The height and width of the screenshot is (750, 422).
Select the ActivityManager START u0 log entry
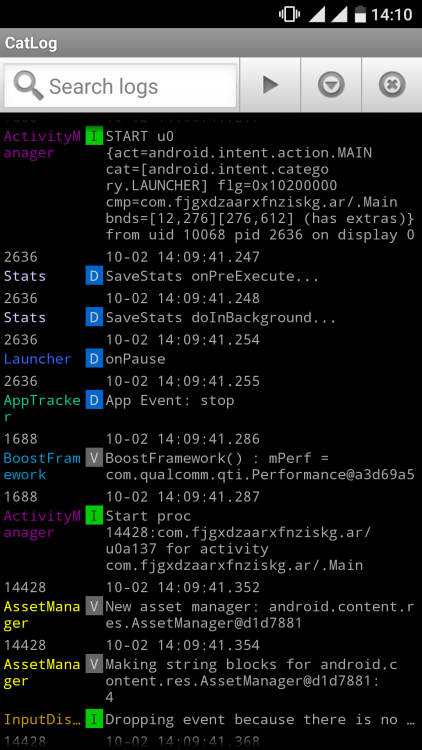(211, 186)
